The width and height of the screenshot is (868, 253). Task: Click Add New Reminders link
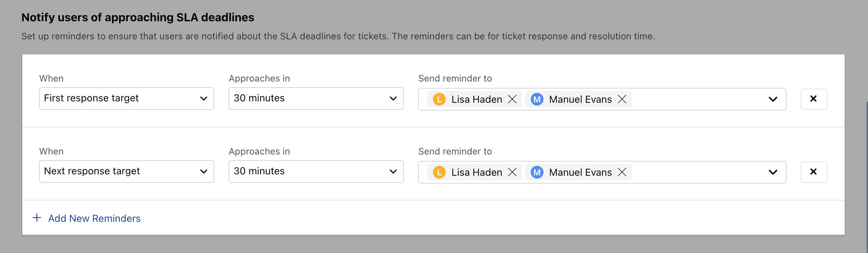pos(94,218)
